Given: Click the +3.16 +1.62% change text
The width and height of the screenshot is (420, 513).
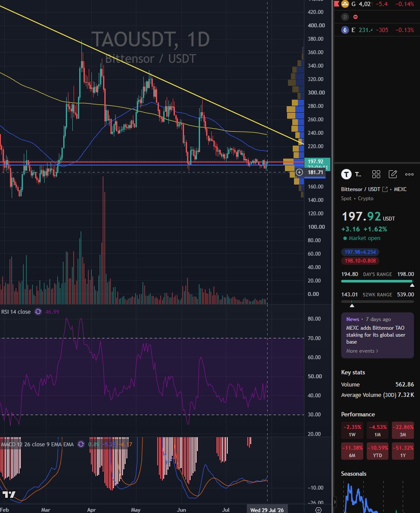Looking at the screenshot, I should [x=364, y=229].
